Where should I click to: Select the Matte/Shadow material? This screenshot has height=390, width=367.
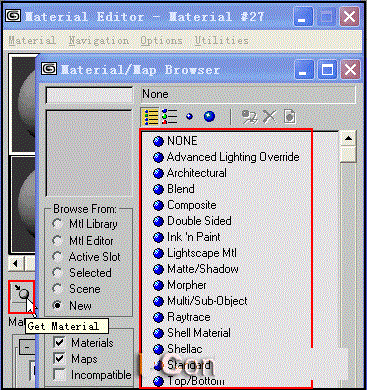point(196,269)
